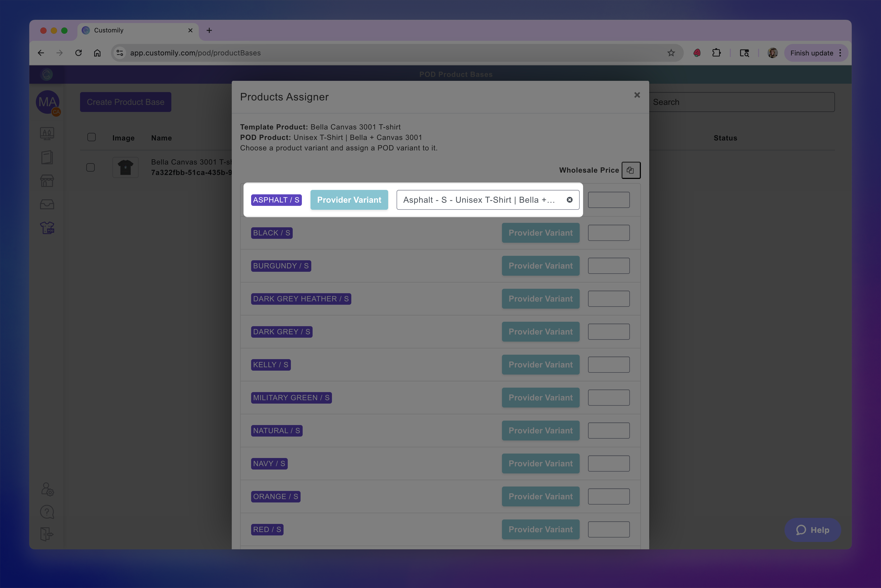Click the Create Product Base button
Viewport: 881px width, 588px height.
click(126, 102)
